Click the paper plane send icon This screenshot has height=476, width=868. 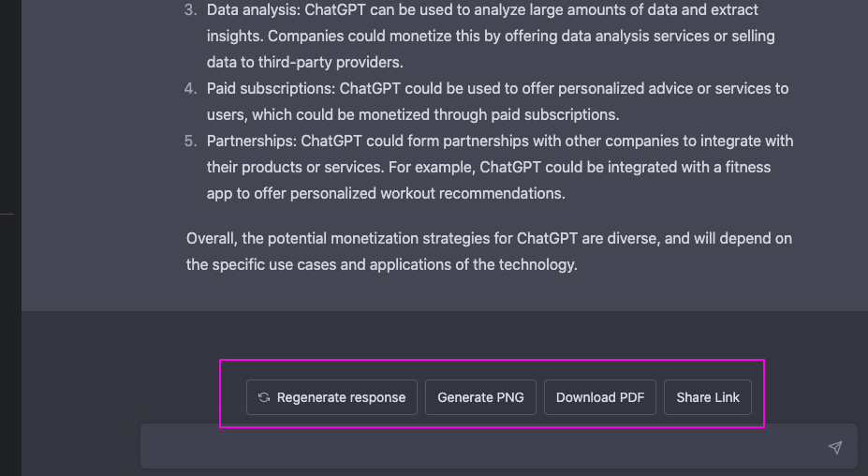pos(835,448)
